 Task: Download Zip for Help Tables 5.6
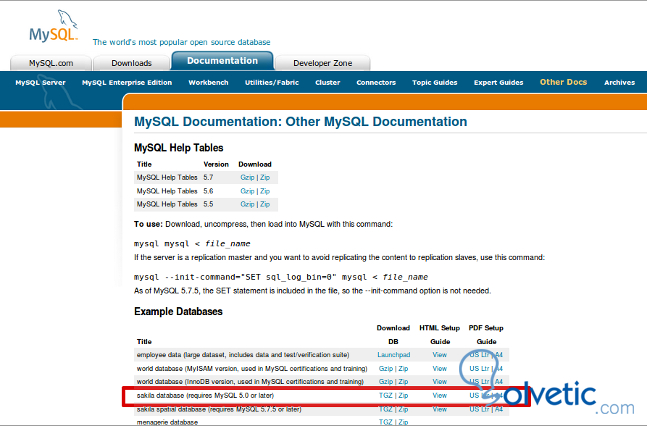pos(265,191)
